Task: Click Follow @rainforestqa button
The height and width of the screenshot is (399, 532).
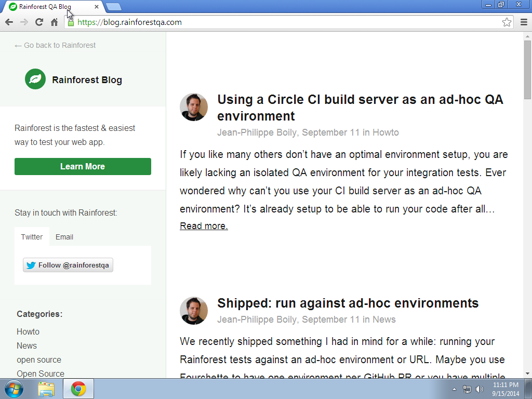Action: tap(68, 265)
